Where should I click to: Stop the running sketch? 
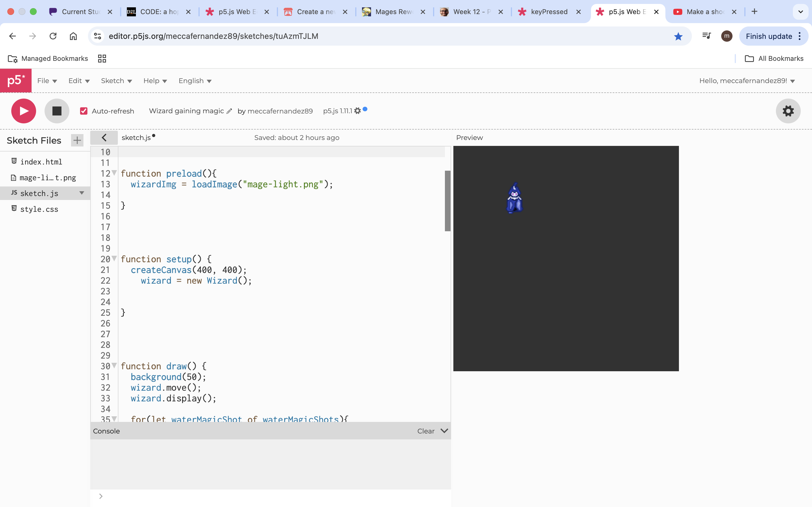point(57,111)
